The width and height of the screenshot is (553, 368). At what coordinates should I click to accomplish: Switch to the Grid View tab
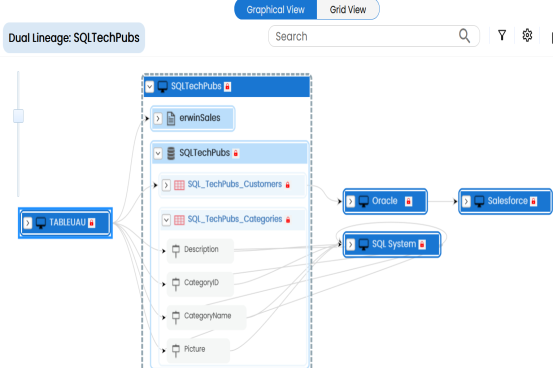[348, 10]
